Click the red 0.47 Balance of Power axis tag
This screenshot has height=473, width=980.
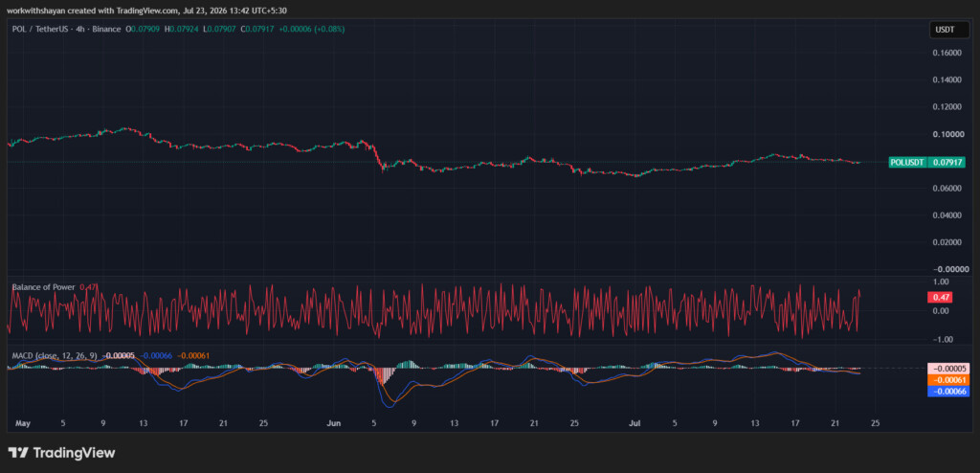point(940,298)
